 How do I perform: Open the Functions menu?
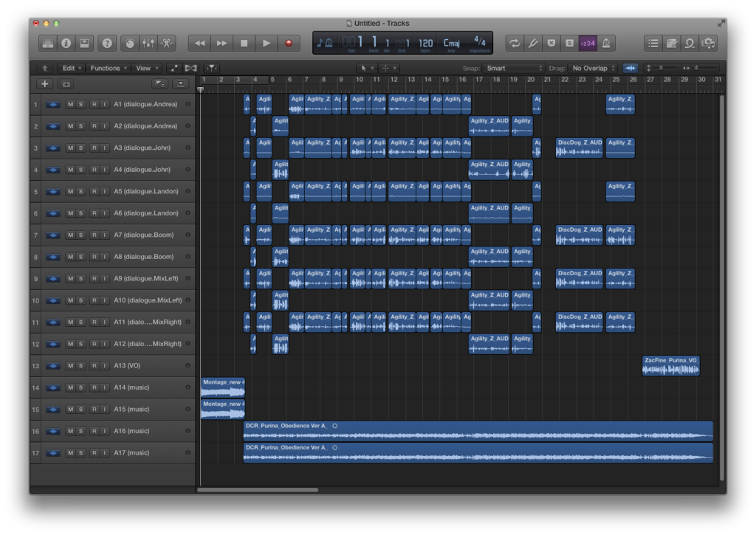pos(109,68)
